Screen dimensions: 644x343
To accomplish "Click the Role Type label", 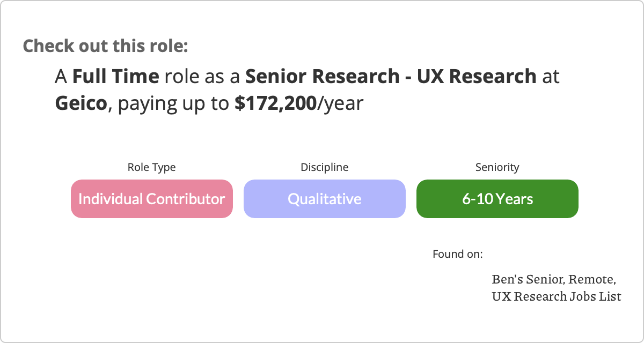I will pos(151,167).
